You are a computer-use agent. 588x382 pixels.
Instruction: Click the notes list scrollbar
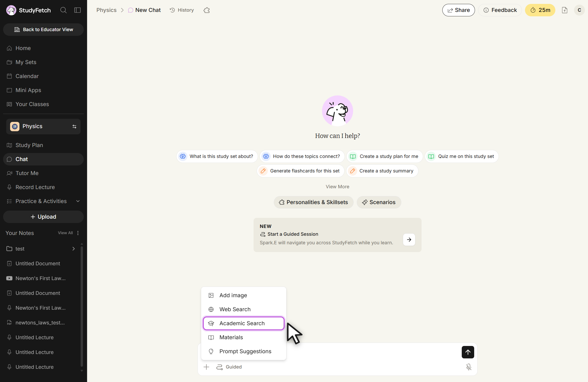[82, 306]
